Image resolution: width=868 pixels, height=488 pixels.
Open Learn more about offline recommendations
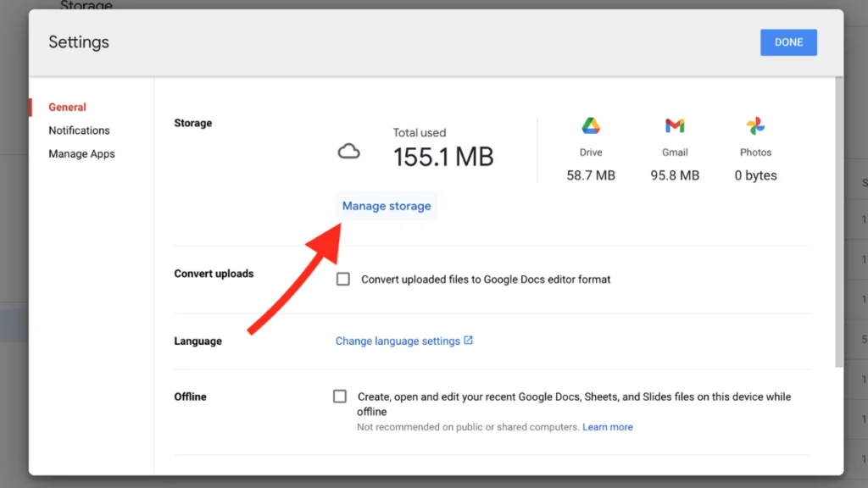(x=608, y=426)
